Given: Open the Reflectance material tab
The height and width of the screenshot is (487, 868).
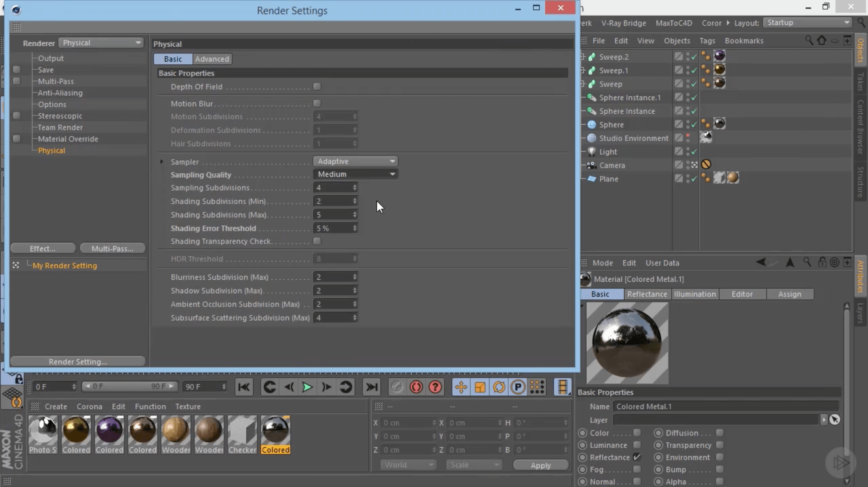Looking at the screenshot, I should [x=647, y=294].
